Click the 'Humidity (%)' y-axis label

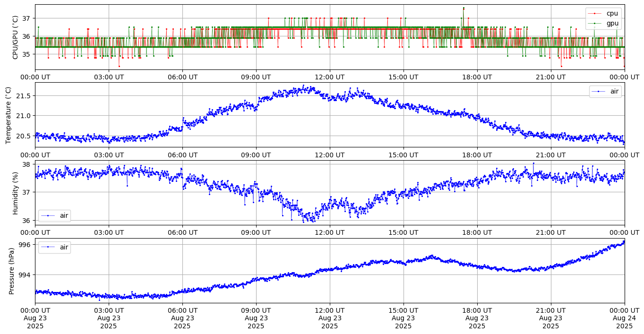click(x=16, y=193)
